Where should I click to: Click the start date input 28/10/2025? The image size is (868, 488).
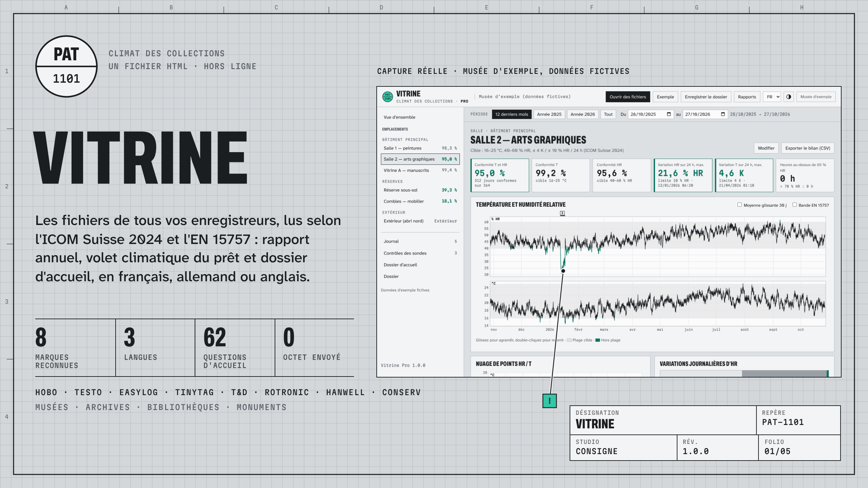650,114
